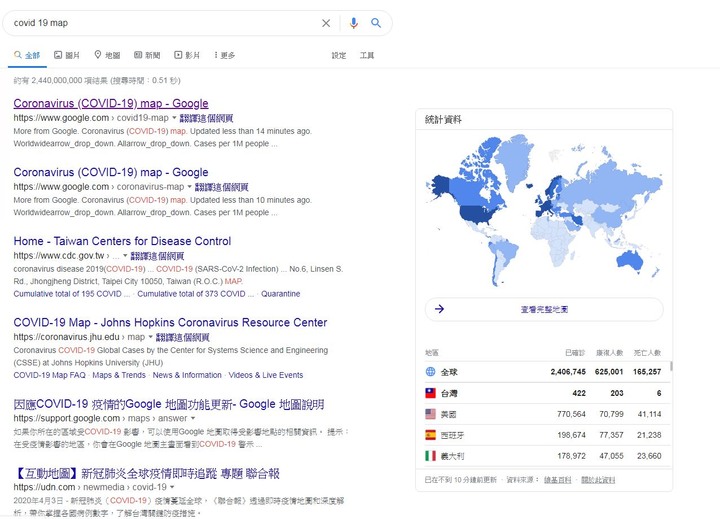The height and width of the screenshot is (519, 720).
Task: Clear the search box with the X icon
Action: coord(326,23)
